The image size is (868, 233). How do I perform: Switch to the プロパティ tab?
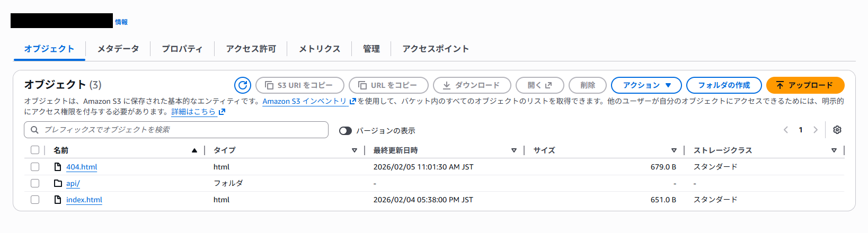click(182, 49)
